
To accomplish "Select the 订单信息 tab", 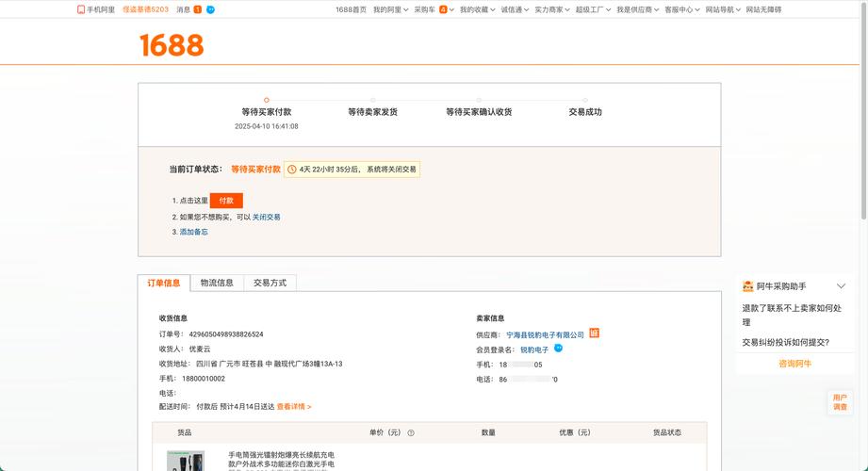I will [x=164, y=283].
